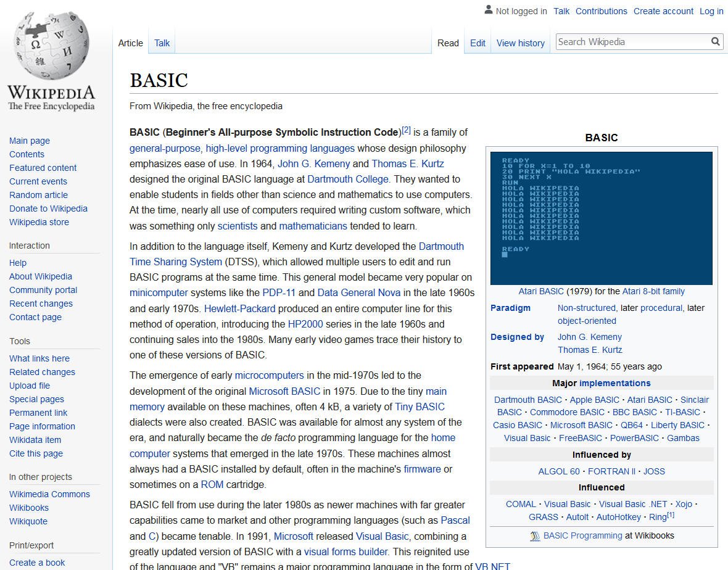Click What links here
The height and width of the screenshot is (570, 728).
[x=39, y=358]
